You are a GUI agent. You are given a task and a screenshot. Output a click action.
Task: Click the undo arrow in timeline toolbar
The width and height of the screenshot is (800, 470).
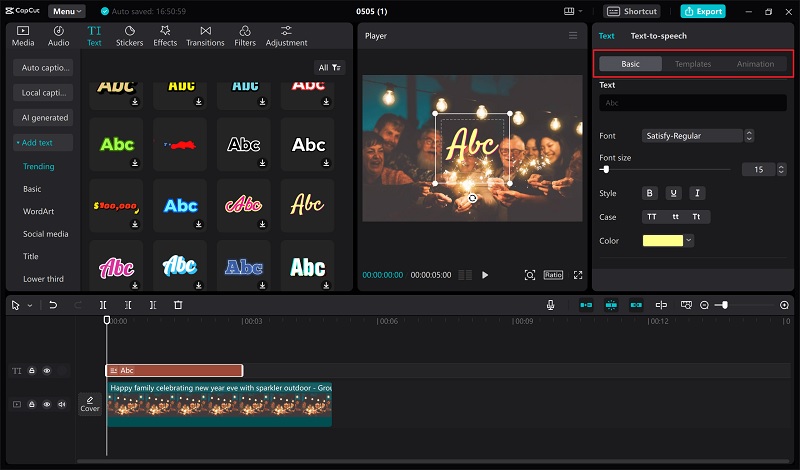point(53,305)
